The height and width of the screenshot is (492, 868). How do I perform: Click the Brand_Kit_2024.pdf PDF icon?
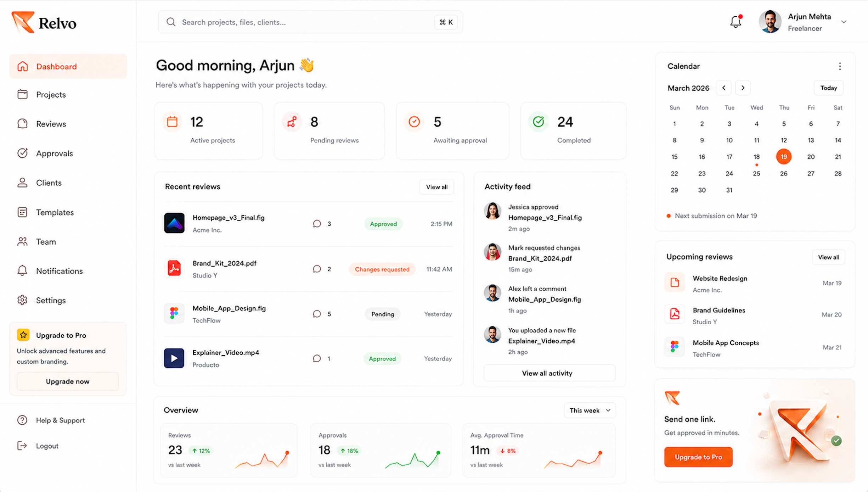(x=174, y=268)
